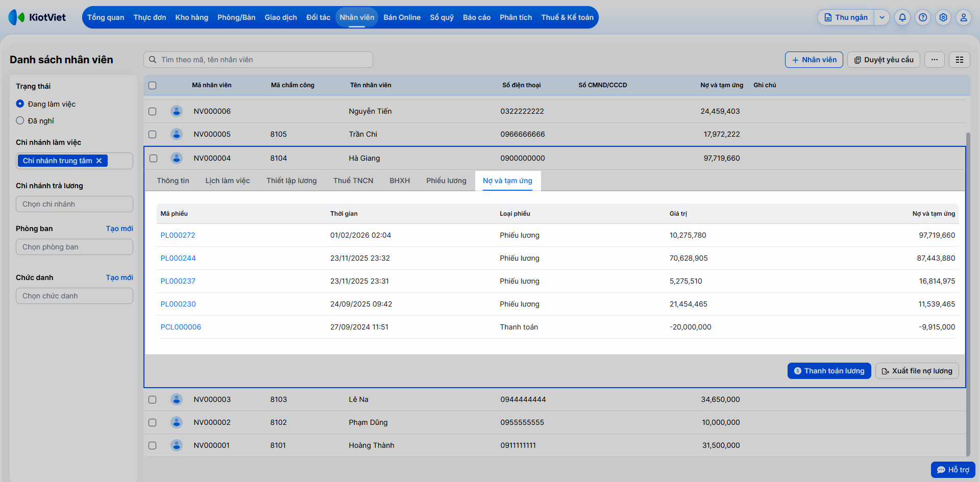Toggle the select-all employees checkbox
This screenshot has height=482, width=980.
(152, 85)
